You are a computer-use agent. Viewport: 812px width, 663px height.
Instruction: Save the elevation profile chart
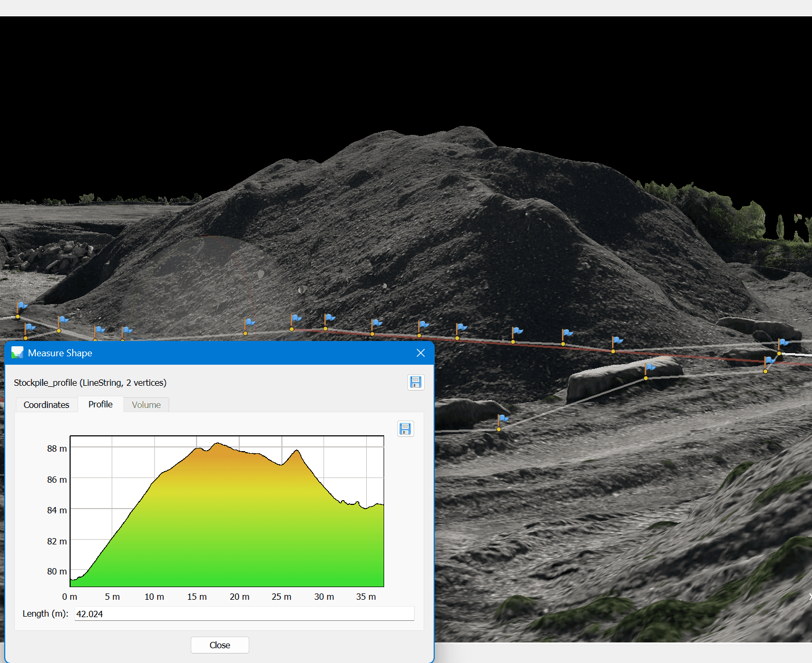[x=406, y=428]
